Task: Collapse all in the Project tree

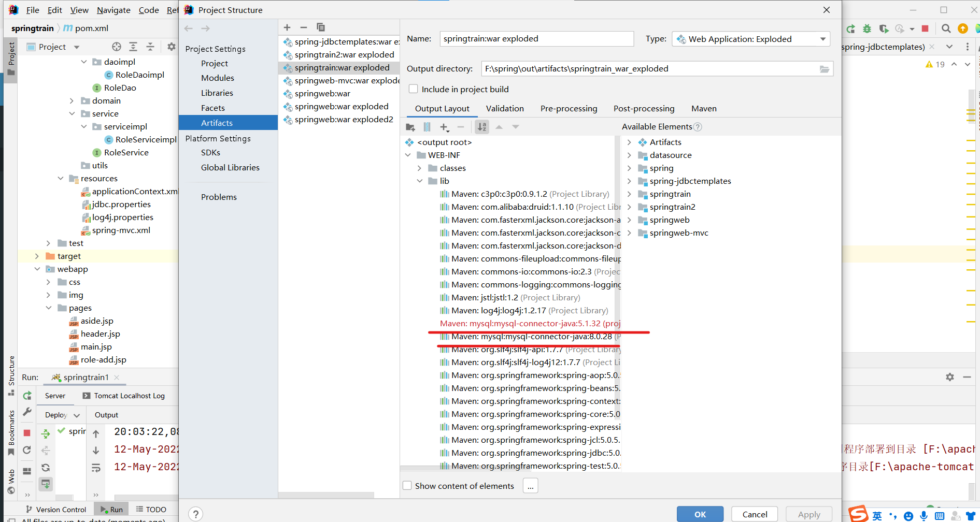Action: (150, 47)
